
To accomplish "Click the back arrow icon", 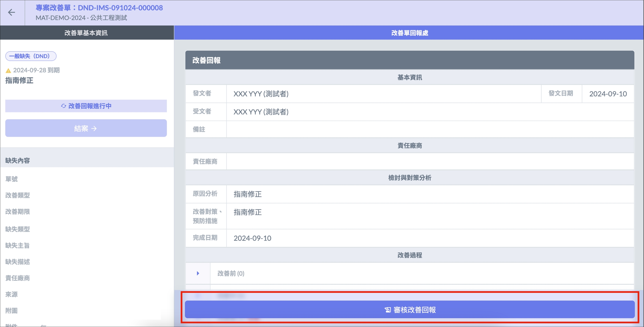I will pos(11,12).
